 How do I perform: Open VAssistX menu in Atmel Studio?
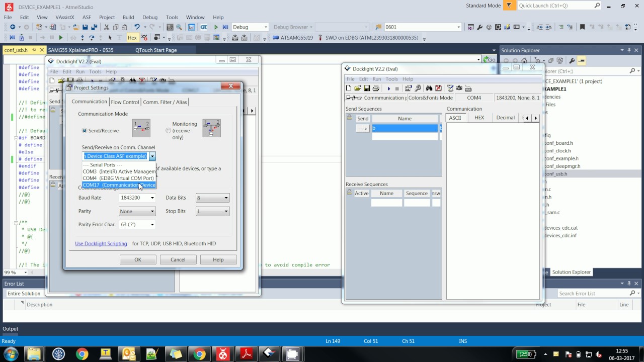pyautogui.click(x=65, y=17)
